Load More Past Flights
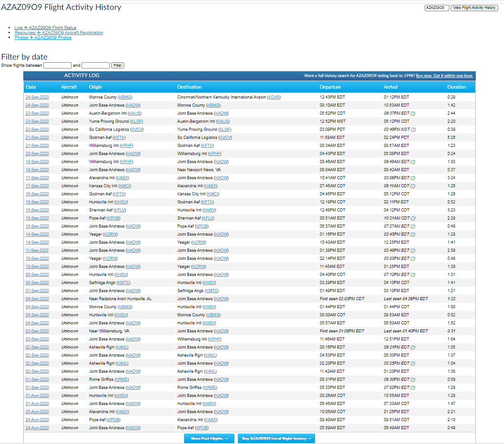The height and width of the screenshot is (444, 504). (209, 438)
